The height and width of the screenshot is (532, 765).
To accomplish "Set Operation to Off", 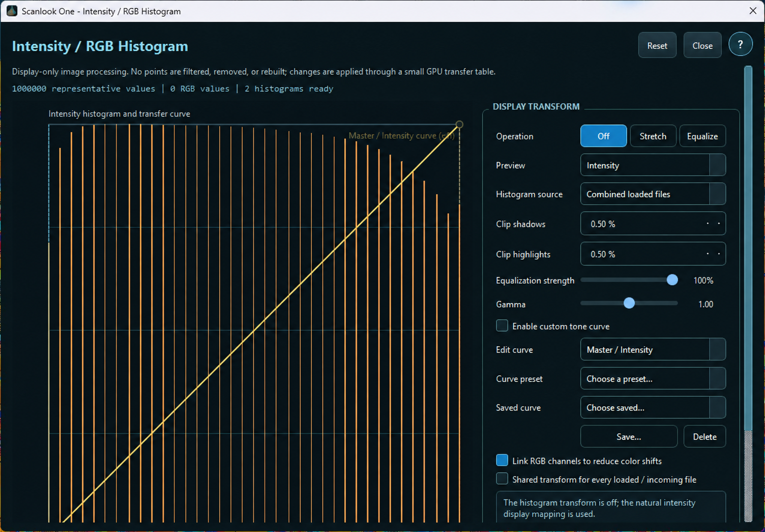I will coord(603,136).
